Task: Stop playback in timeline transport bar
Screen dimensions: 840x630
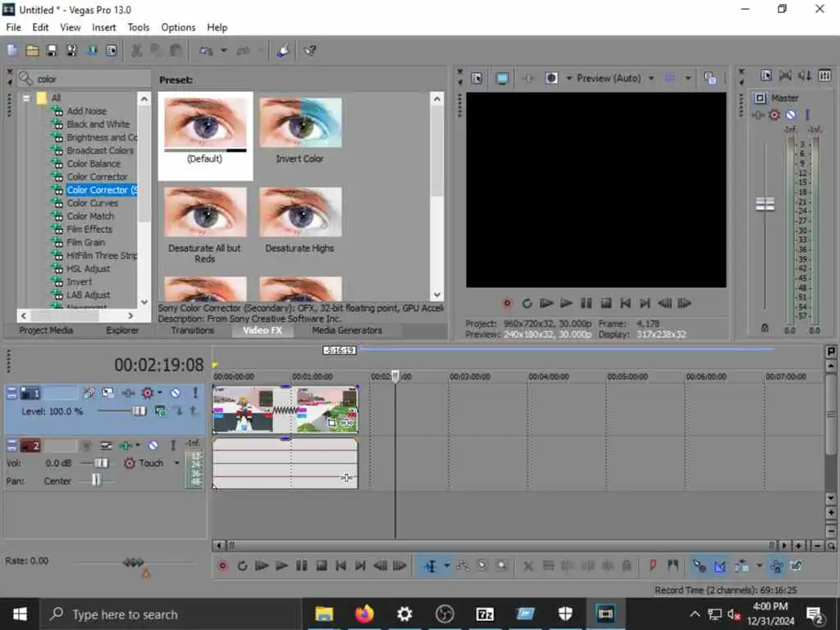Action: pos(322,566)
